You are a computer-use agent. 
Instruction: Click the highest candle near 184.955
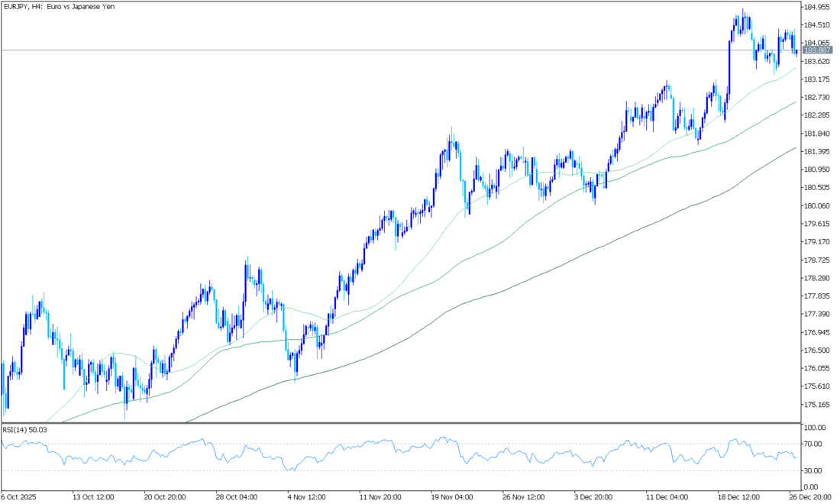(x=742, y=14)
